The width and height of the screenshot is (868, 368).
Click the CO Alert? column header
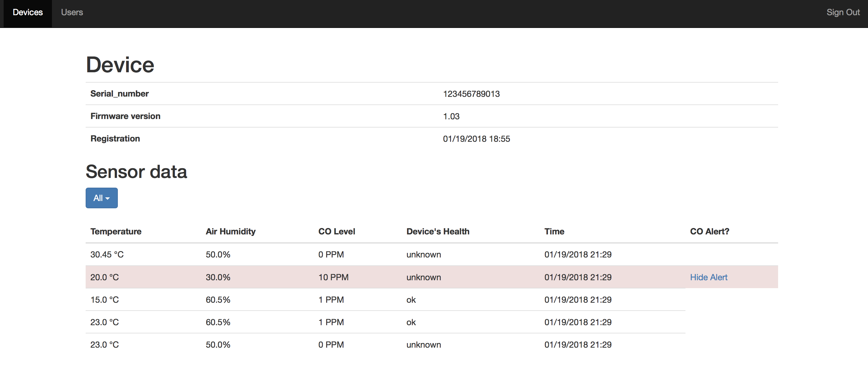(x=709, y=231)
